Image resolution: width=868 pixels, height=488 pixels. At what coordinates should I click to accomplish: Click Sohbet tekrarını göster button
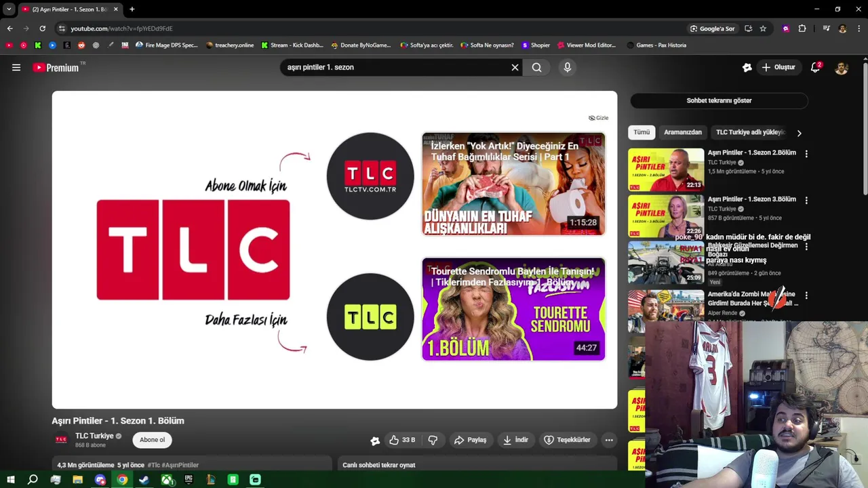(719, 100)
